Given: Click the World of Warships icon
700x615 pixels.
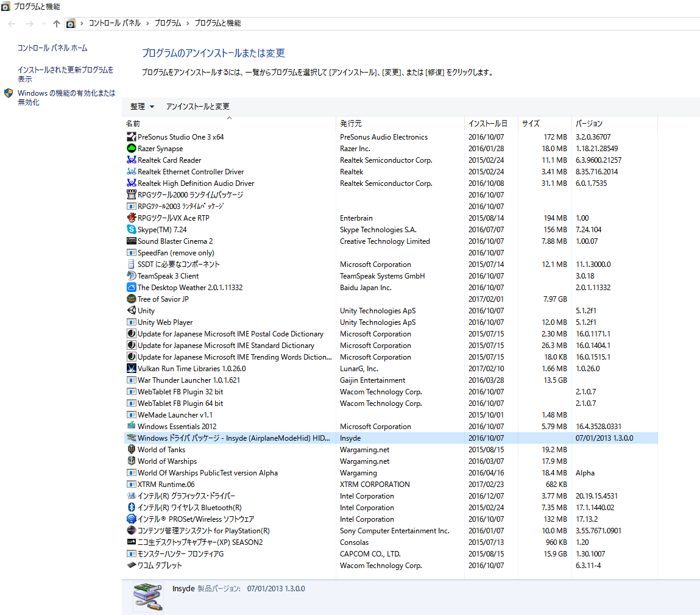Looking at the screenshot, I should [x=131, y=461].
